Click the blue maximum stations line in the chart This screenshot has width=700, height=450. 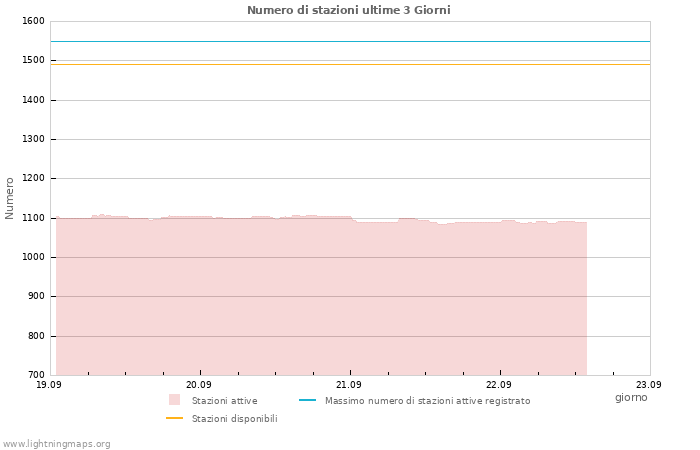350,42
